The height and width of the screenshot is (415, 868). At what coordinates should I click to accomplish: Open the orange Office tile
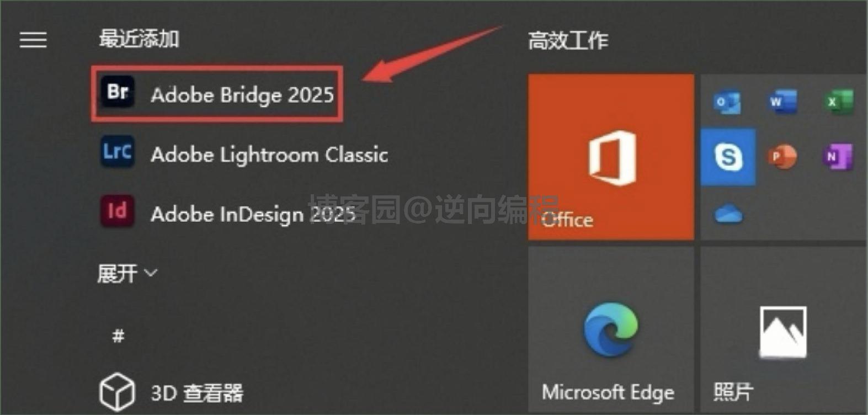pos(611,157)
